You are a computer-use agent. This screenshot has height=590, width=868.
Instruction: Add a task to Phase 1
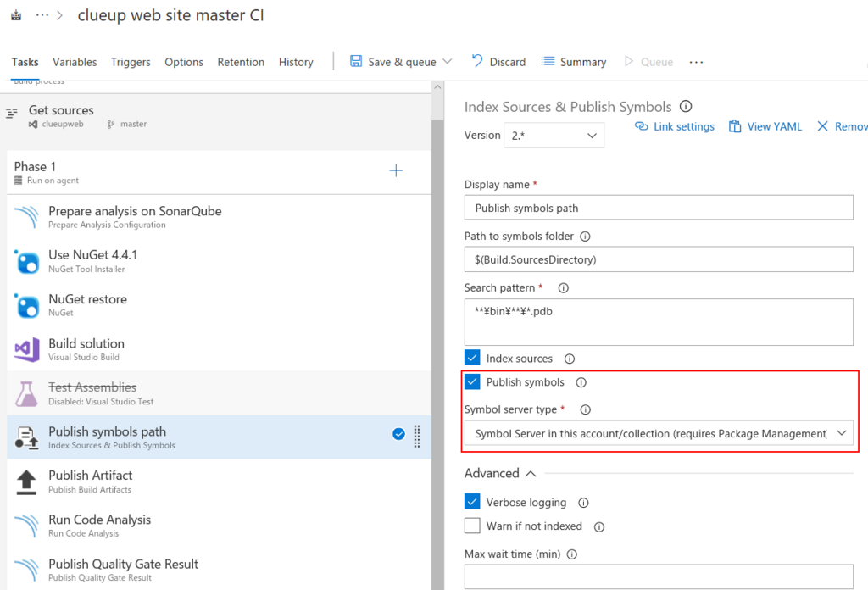click(396, 170)
